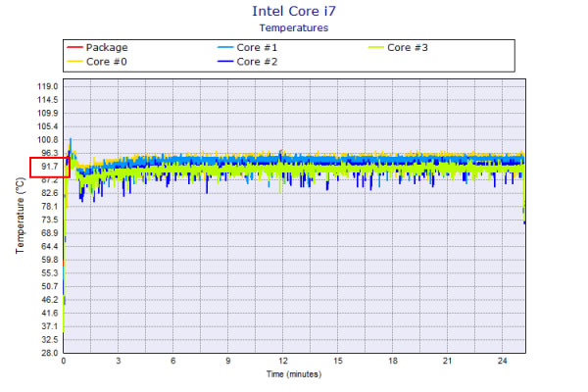The image size is (588, 392).
Task: Click the 24 minute x-axis tick label
Action: [x=503, y=361]
